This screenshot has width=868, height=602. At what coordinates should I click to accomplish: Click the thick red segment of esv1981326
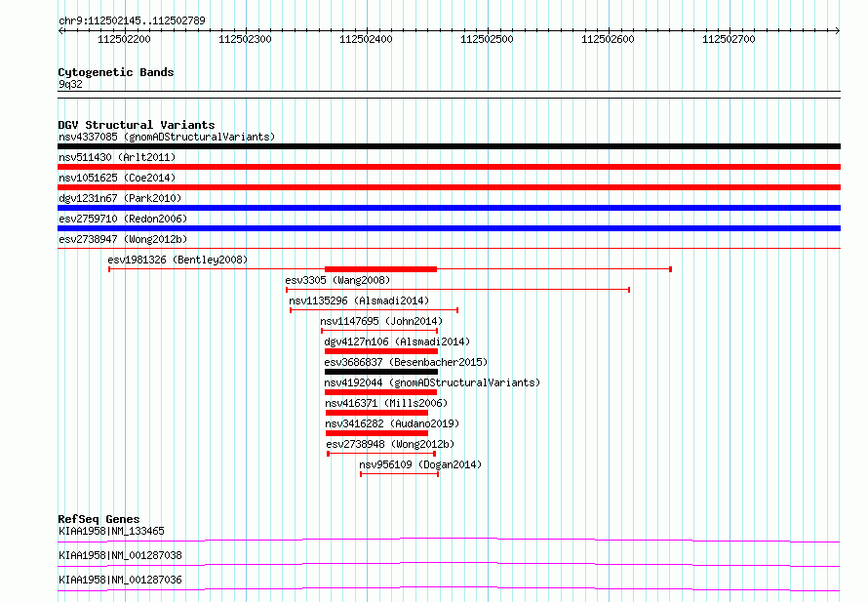[x=381, y=269]
